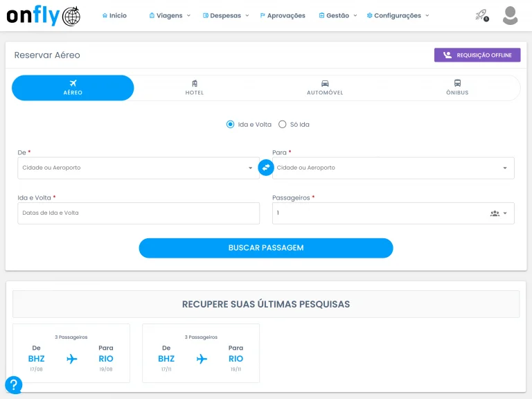The height and width of the screenshot is (399, 532).
Task: Click the Despesas wallet icon
Action: pyautogui.click(x=206, y=16)
